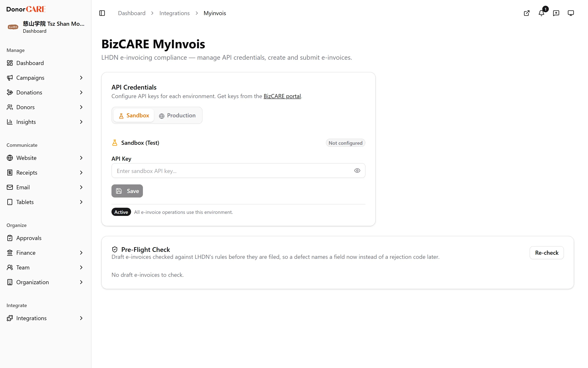Click the Approvals clipboard icon
Viewport: 588px width, 368px height.
pos(10,238)
